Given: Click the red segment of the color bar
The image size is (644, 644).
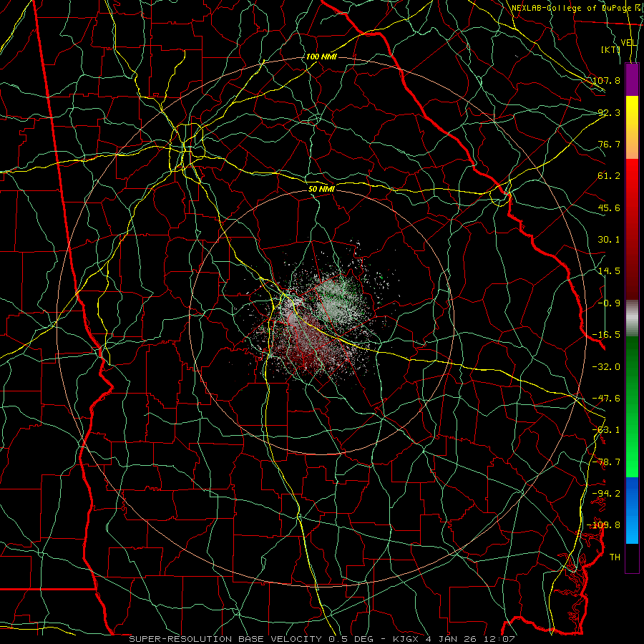Looking at the screenshot, I should (632, 229).
